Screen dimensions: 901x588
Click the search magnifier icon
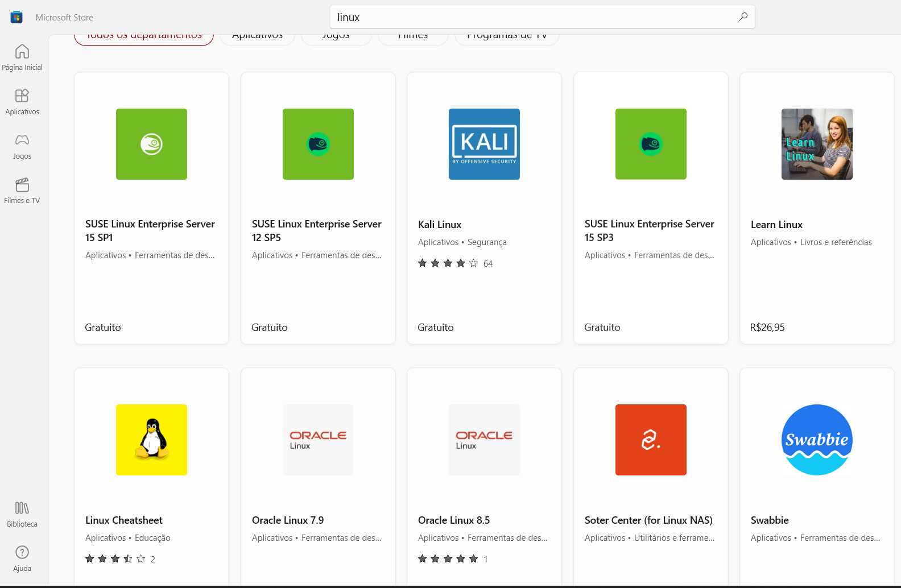tap(743, 17)
